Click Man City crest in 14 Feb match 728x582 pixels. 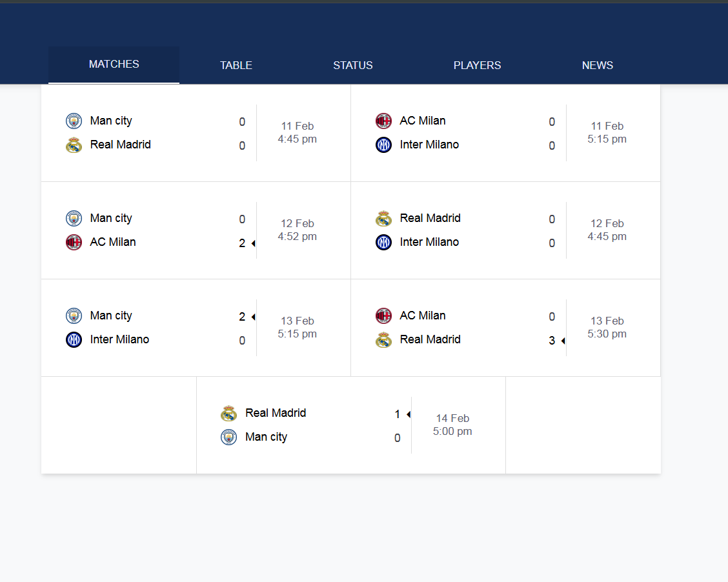[229, 437]
